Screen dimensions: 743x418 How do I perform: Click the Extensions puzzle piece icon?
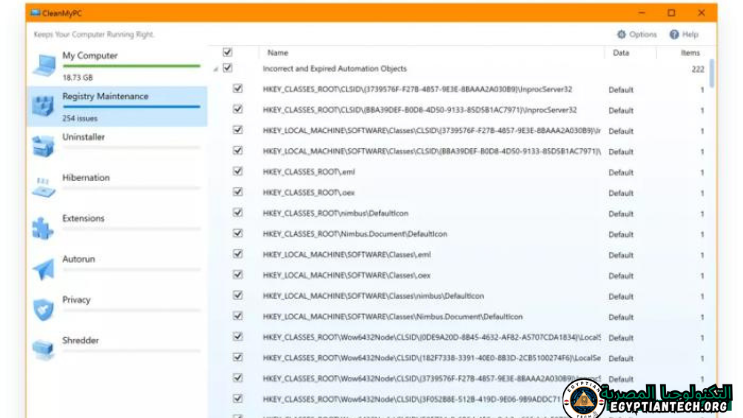(43, 228)
